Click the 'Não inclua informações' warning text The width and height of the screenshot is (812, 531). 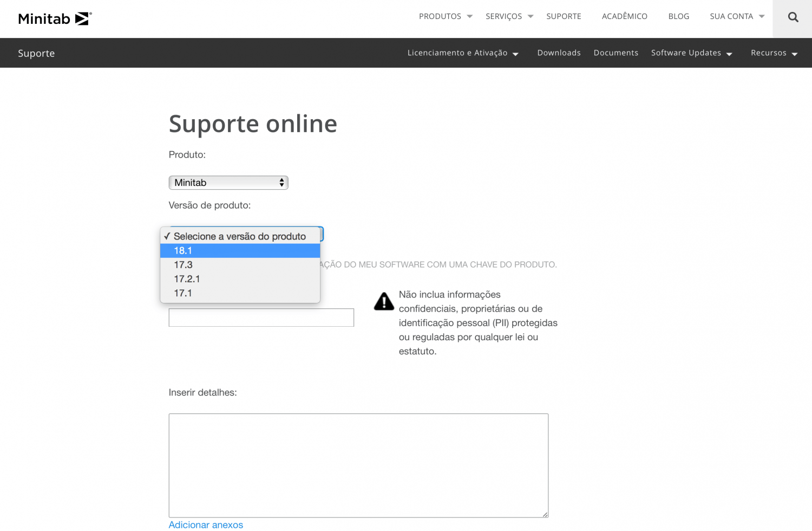click(x=478, y=323)
